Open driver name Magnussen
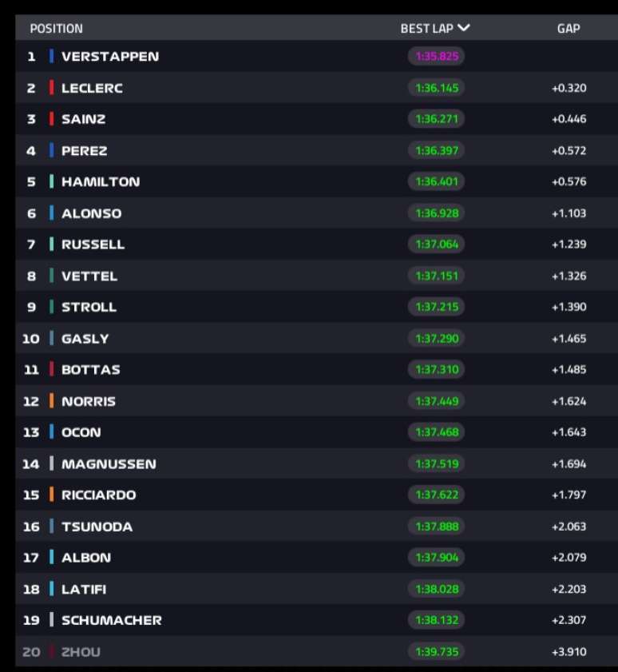The height and width of the screenshot is (672, 618). 109,463
